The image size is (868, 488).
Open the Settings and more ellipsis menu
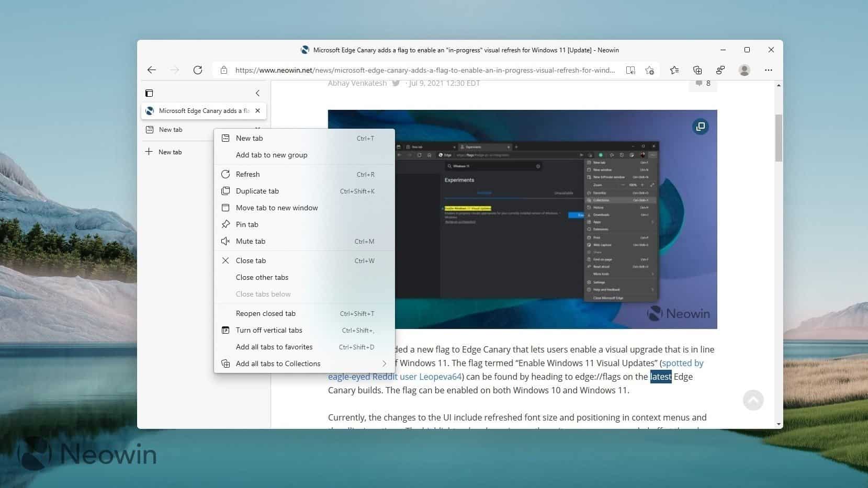pos(768,70)
